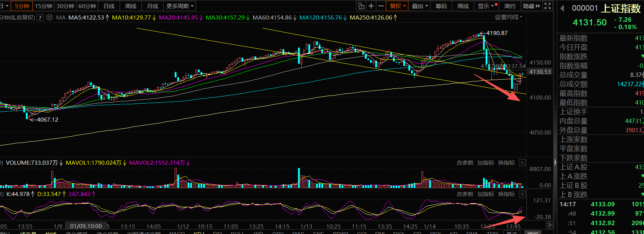Close the VOLUME indicator panel
Screen dimensions: 644x234
522,163
